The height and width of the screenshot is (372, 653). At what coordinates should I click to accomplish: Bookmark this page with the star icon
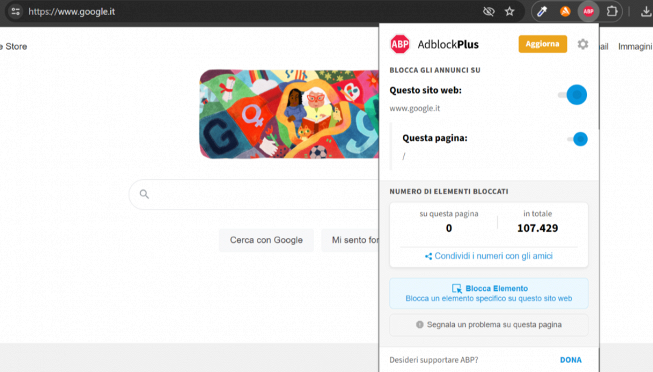pyautogui.click(x=509, y=11)
